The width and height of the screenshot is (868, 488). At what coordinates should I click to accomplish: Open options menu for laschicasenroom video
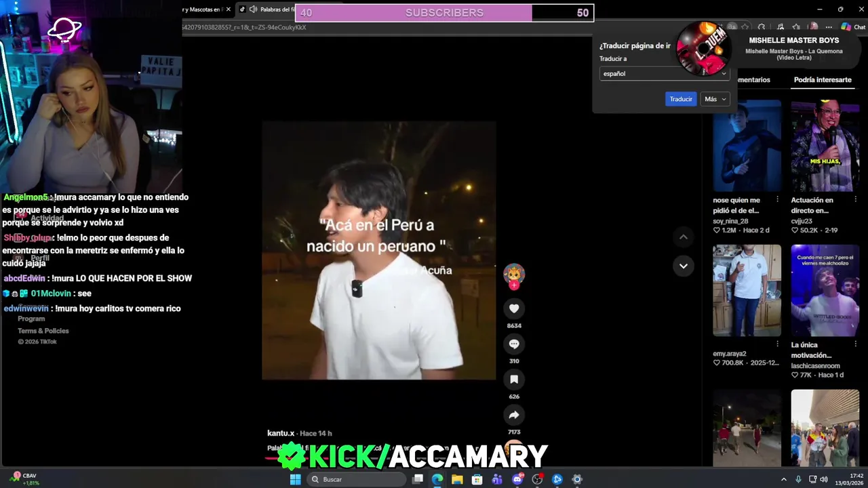pyautogui.click(x=855, y=344)
